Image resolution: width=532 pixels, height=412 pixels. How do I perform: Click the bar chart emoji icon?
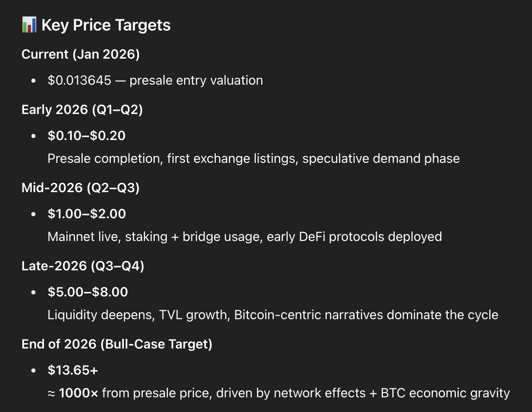tap(29, 25)
